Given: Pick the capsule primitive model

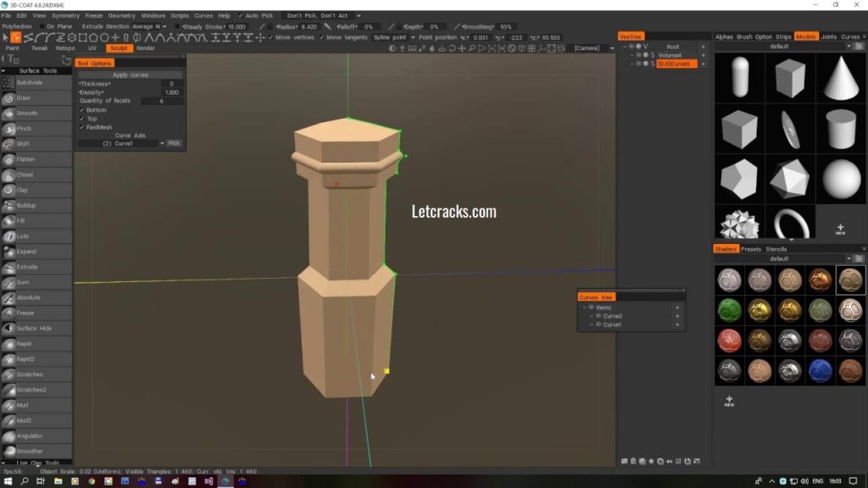Looking at the screenshot, I should pyautogui.click(x=739, y=78).
